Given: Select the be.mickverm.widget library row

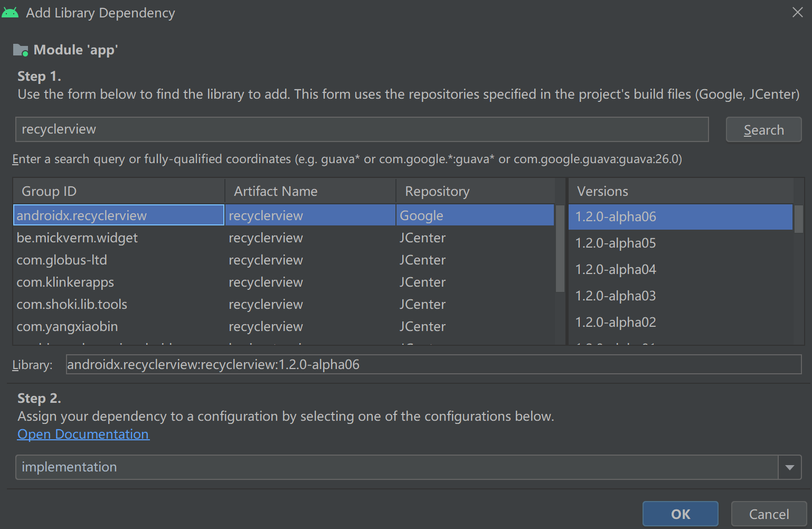Looking at the screenshot, I should 119,238.
